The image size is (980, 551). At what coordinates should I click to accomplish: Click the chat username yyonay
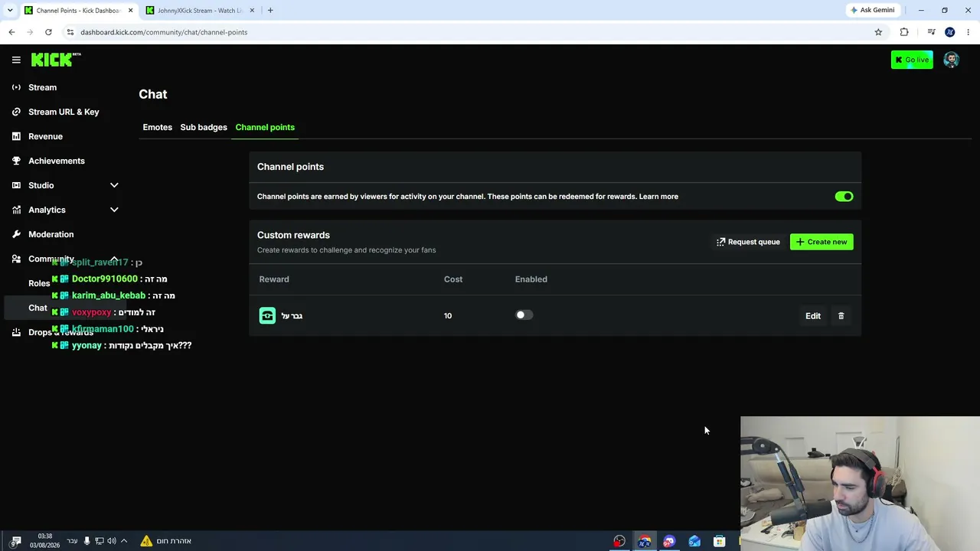(87, 346)
